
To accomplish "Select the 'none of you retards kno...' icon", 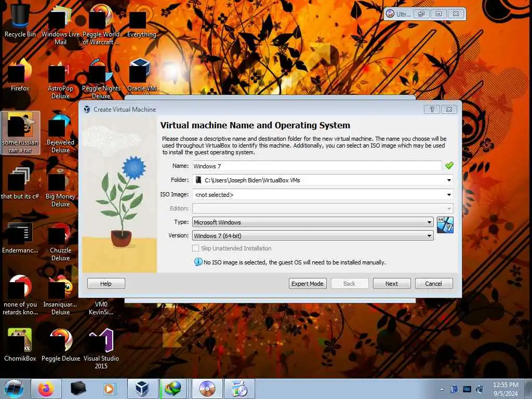I will (x=20, y=295).
